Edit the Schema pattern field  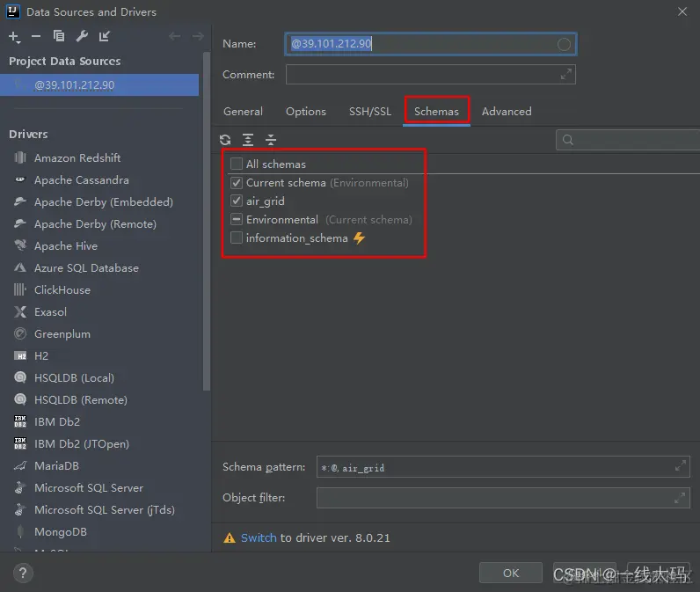point(503,466)
